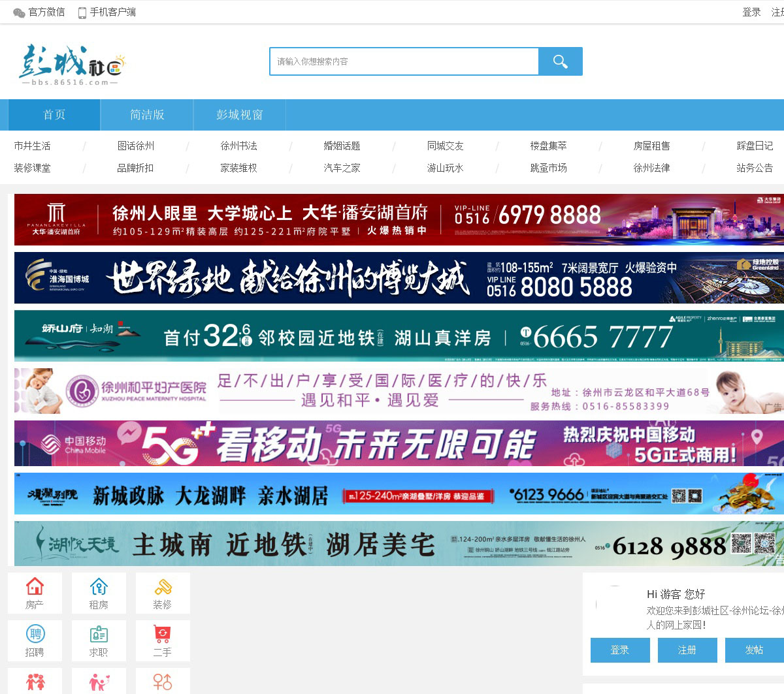Click the China Mobile 5G banner

click(x=399, y=443)
